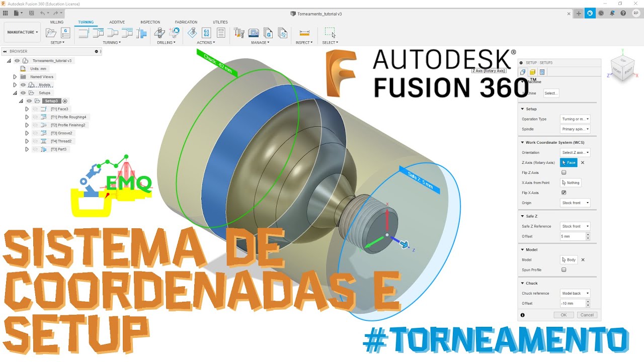
Task: Select the Turning Profile Finishing toolbar icon
Action: point(113,33)
